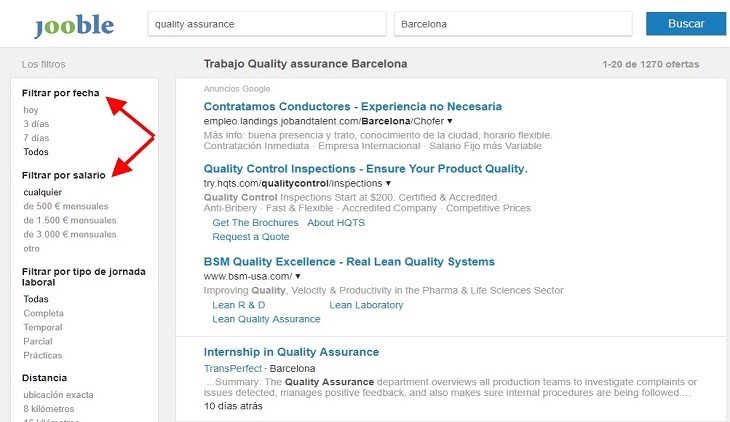
Task: Select Todas under tipo de jornada
Action: [x=36, y=299]
